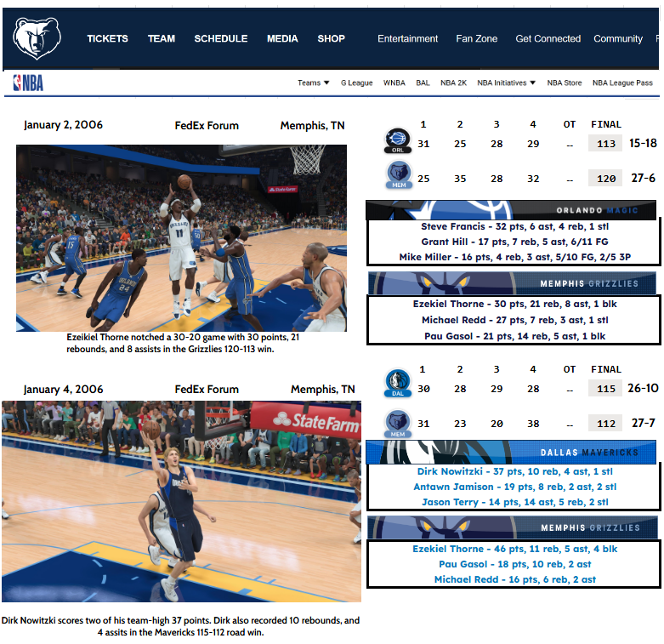Screen dimensions: 664x644
Task: Click the January 4, 2006 date
Action: point(63,389)
